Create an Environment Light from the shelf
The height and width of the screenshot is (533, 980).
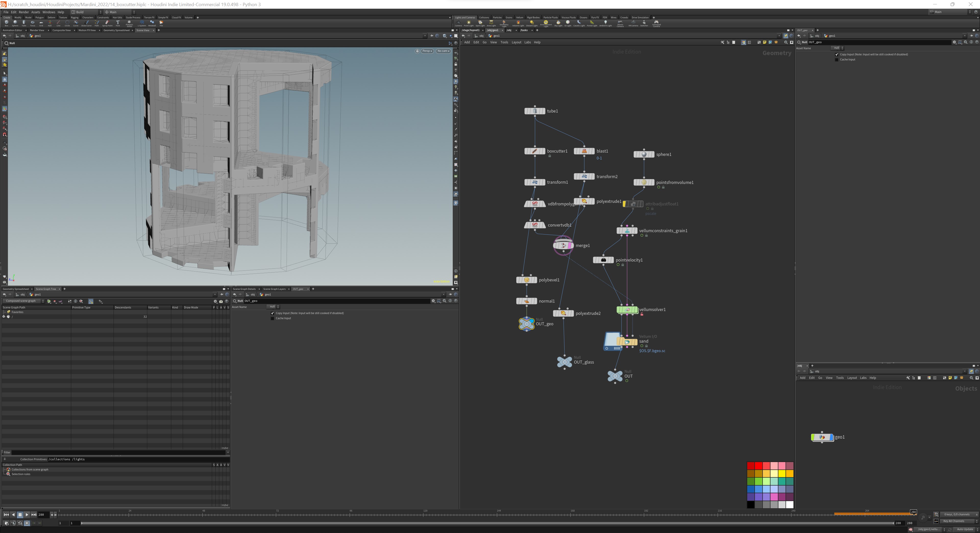click(x=546, y=23)
